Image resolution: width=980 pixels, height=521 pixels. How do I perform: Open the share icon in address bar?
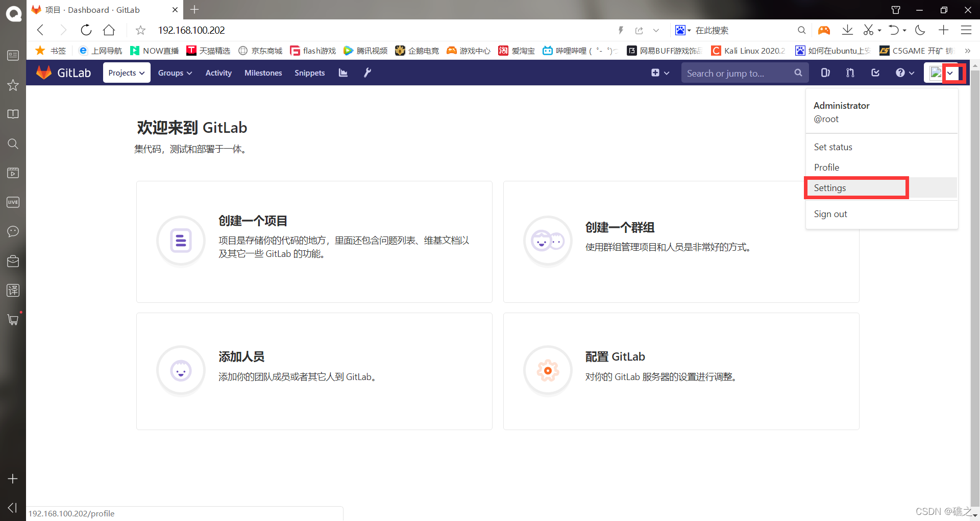[639, 30]
